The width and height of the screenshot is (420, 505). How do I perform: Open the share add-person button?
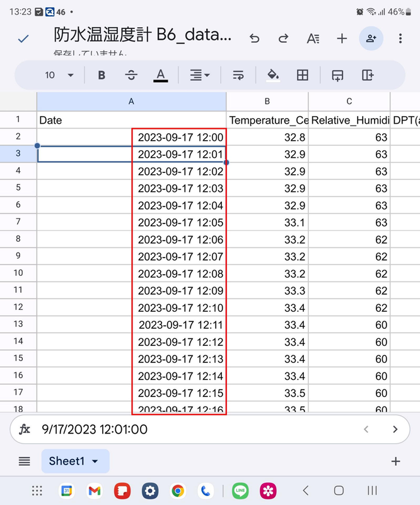(x=371, y=39)
